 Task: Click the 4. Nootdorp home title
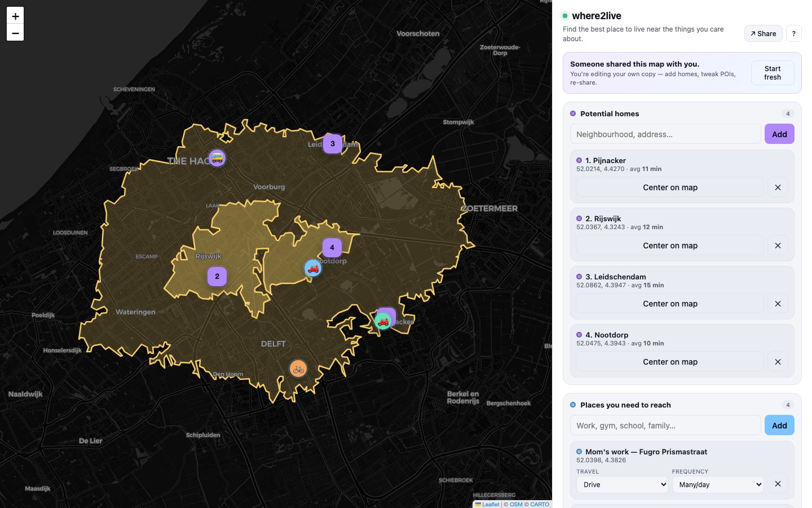[607, 335]
